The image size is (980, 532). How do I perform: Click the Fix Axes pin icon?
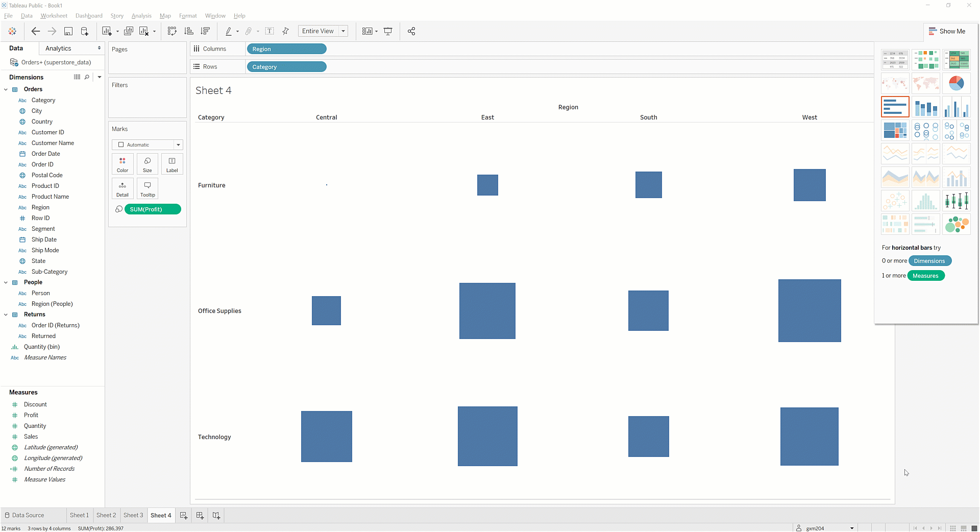pyautogui.click(x=286, y=31)
